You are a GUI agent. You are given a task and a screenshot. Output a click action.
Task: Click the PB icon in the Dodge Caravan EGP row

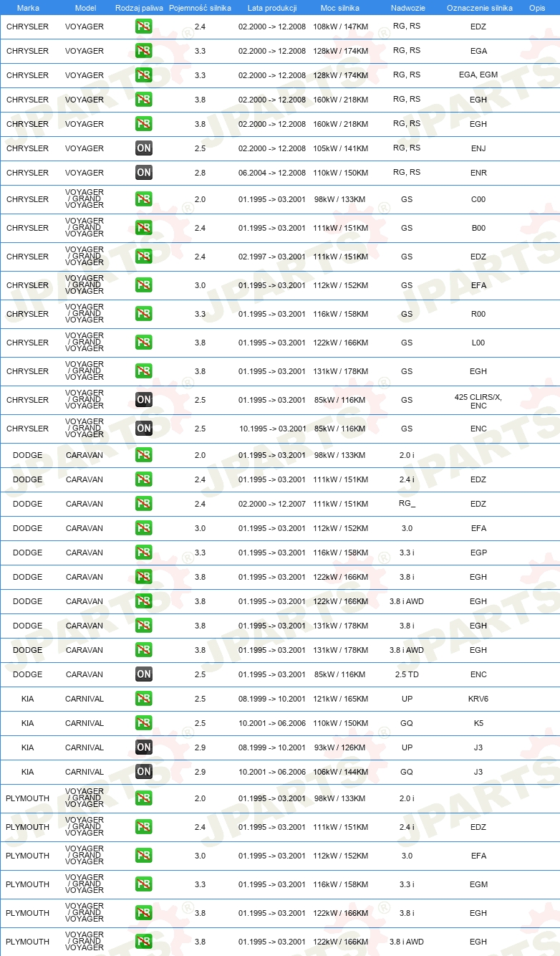pos(144,553)
